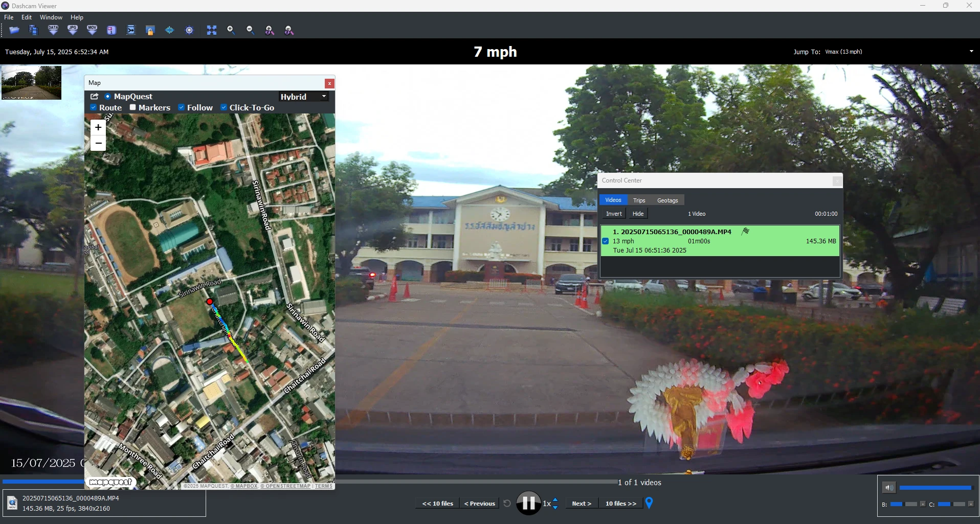Open the Window menu
980x524 pixels.
(x=51, y=17)
